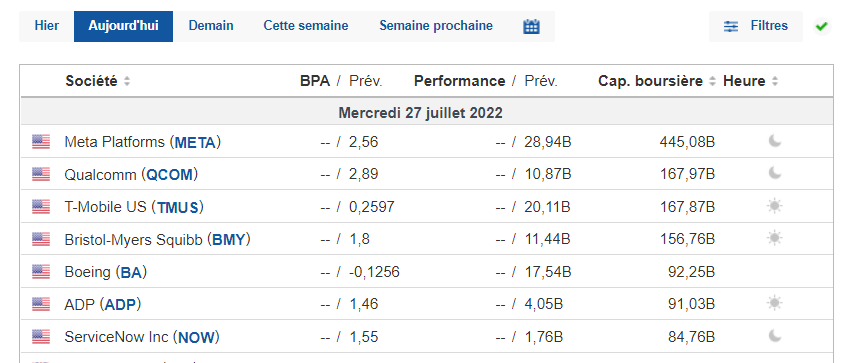Sort by Cap. boursière column
The height and width of the screenshot is (363, 844).
click(657, 81)
